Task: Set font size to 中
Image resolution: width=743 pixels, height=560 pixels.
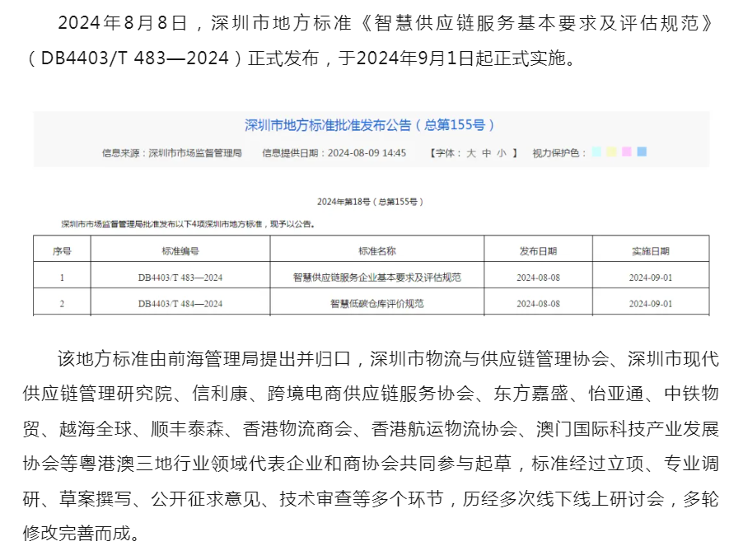Action: (x=487, y=153)
